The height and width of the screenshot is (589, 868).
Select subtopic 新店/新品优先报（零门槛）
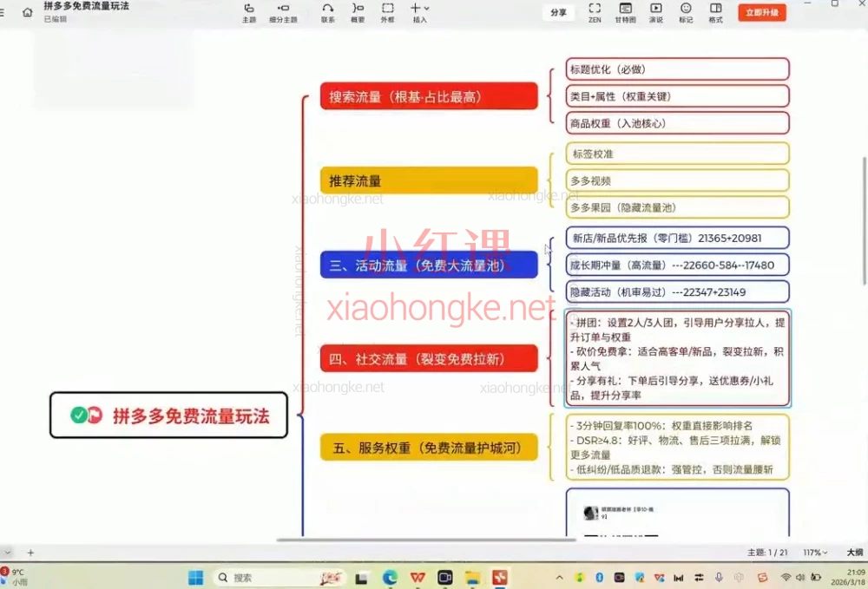click(678, 238)
